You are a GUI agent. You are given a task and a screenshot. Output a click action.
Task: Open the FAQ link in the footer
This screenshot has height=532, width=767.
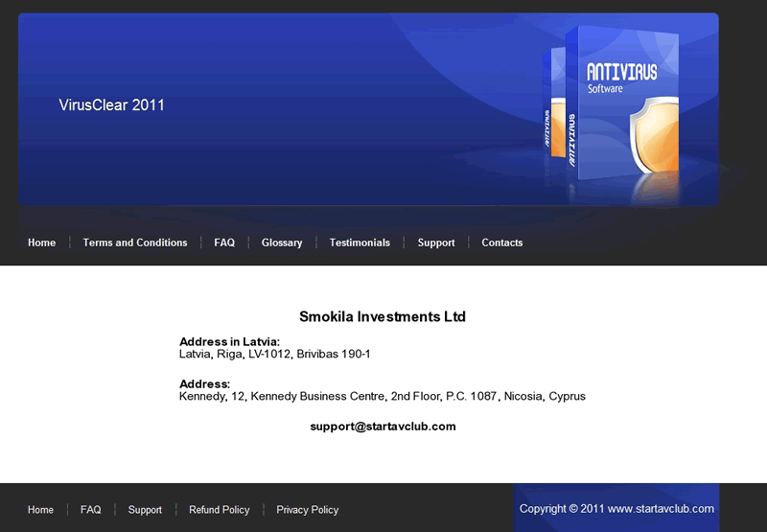pyautogui.click(x=91, y=510)
